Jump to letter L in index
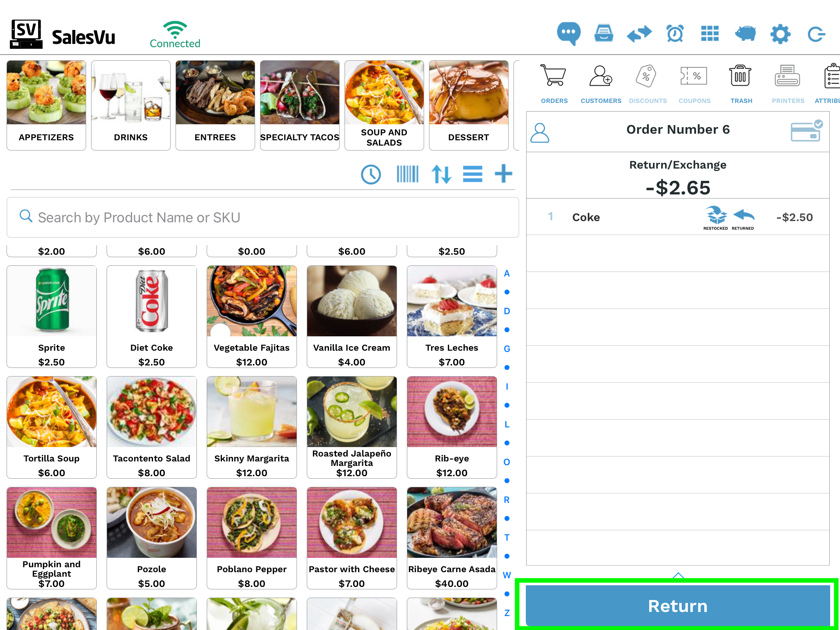The height and width of the screenshot is (630, 840). tap(507, 425)
